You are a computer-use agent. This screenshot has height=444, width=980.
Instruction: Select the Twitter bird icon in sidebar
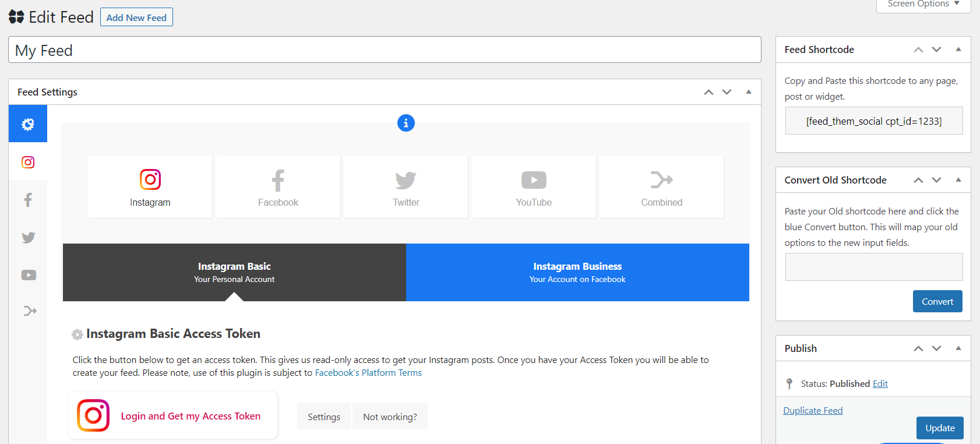[x=28, y=238]
